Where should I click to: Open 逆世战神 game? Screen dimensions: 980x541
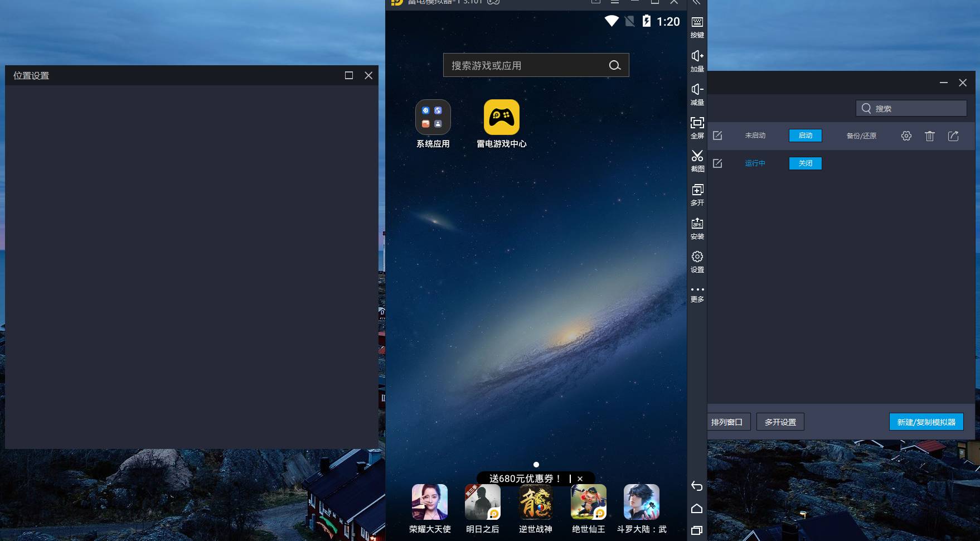click(x=536, y=509)
